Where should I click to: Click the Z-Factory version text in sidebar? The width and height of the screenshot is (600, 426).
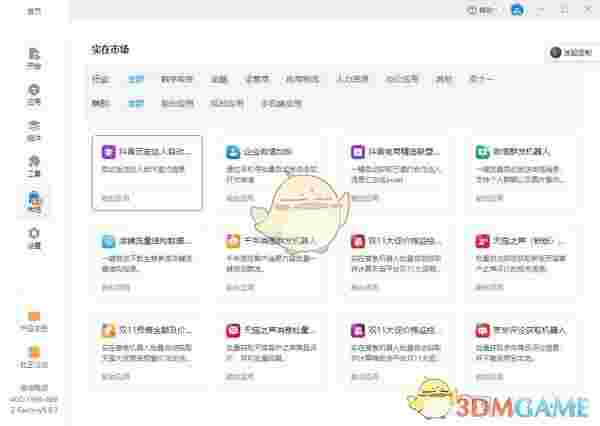click(x=34, y=410)
